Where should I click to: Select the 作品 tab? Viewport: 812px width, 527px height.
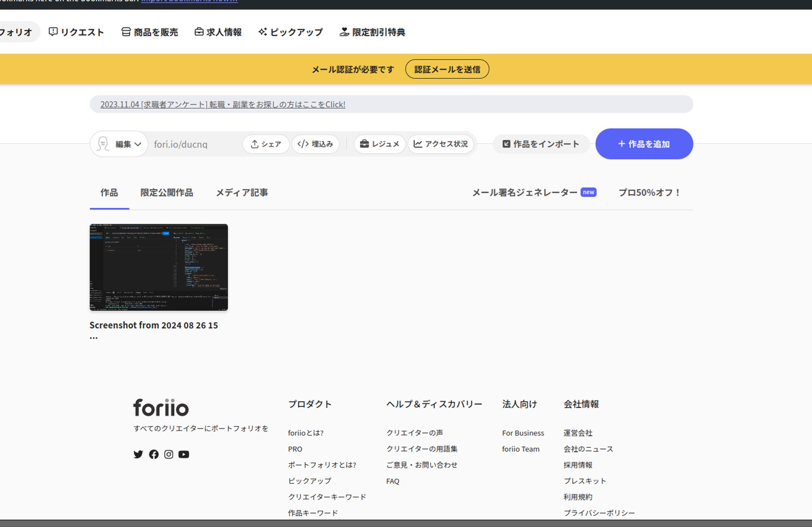[109, 193]
